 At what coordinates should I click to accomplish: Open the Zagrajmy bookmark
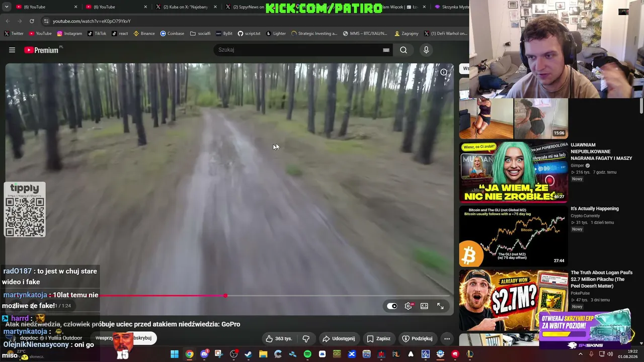click(407, 34)
